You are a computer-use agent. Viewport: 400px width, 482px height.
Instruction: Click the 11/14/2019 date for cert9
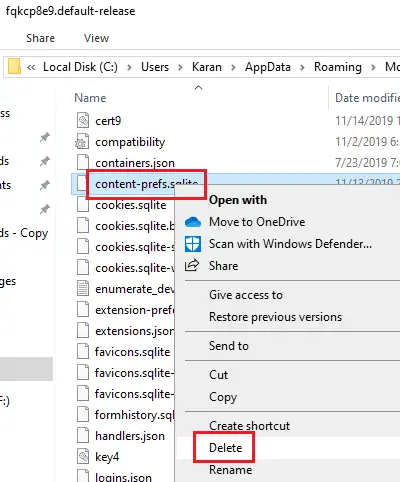(x=367, y=121)
